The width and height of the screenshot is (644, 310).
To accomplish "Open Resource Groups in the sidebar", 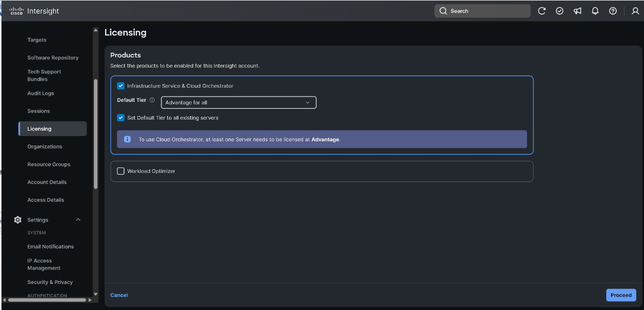I will 49,164.
